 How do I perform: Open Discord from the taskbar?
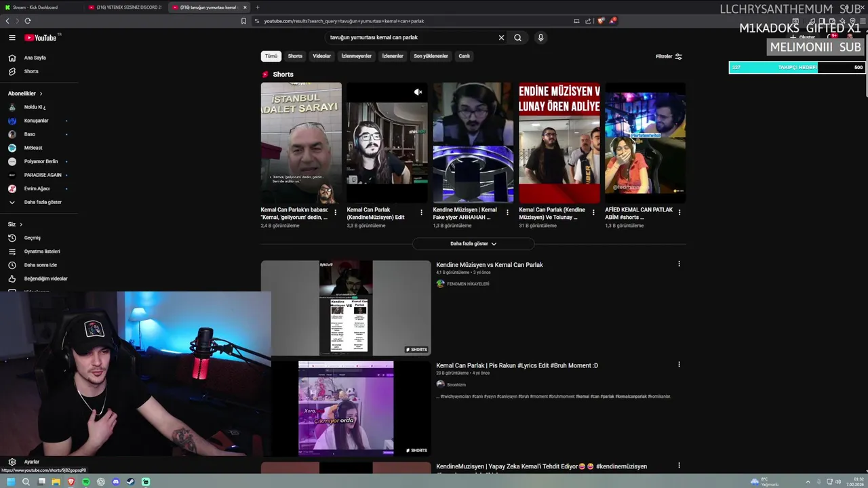pyautogui.click(x=116, y=482)
